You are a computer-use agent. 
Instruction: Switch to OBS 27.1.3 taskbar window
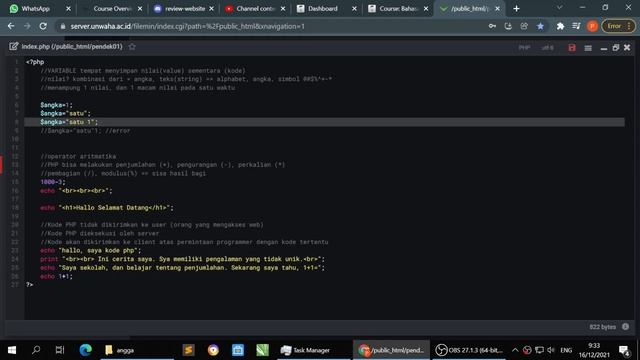[x=469, y=350]
